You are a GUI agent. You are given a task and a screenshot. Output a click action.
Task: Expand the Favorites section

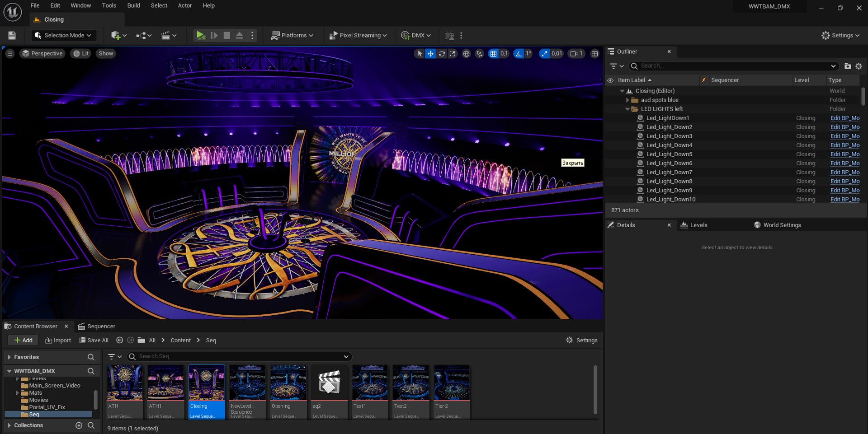9,357
